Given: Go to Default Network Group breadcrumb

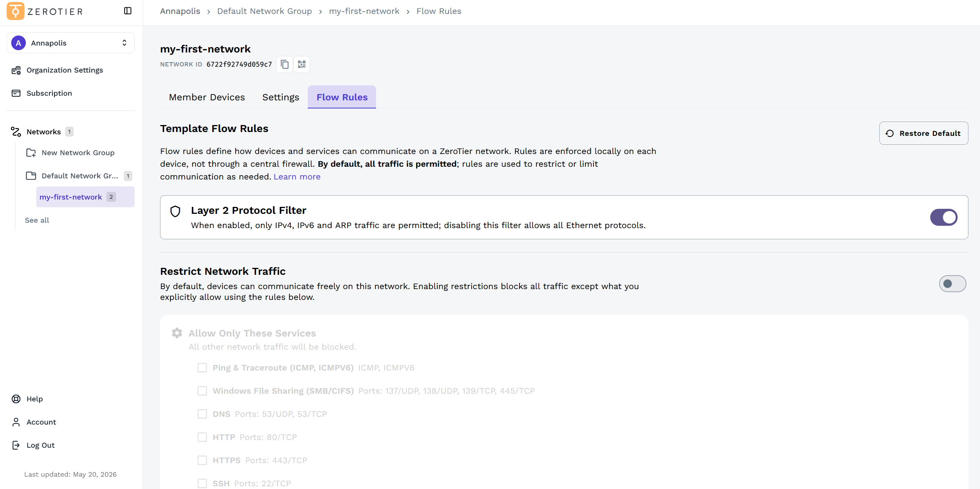Looking at the screenshot, I should (x=265, y=11).
